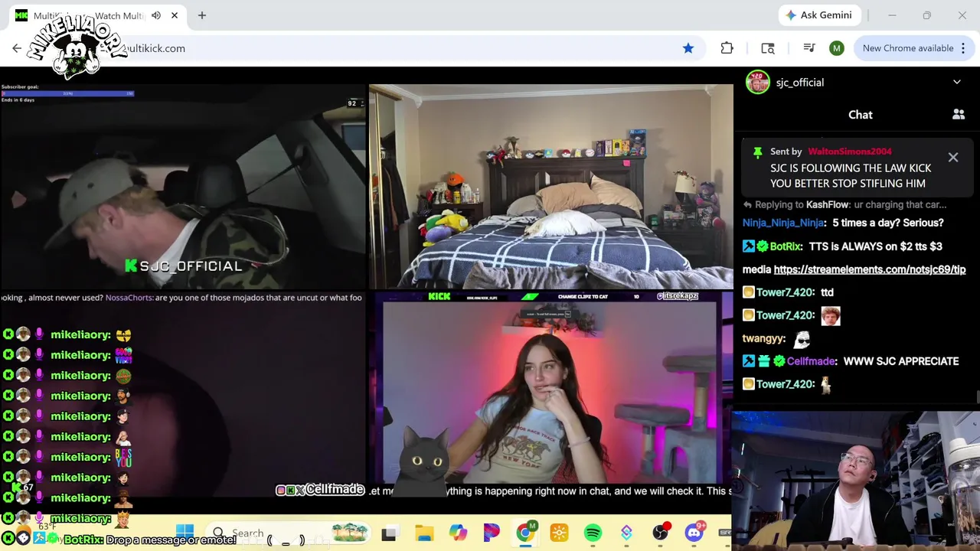This screenshot has height=551, width=980.
Task: Click the SJC_OFFICIAL stream video
Action: (183, 187)
